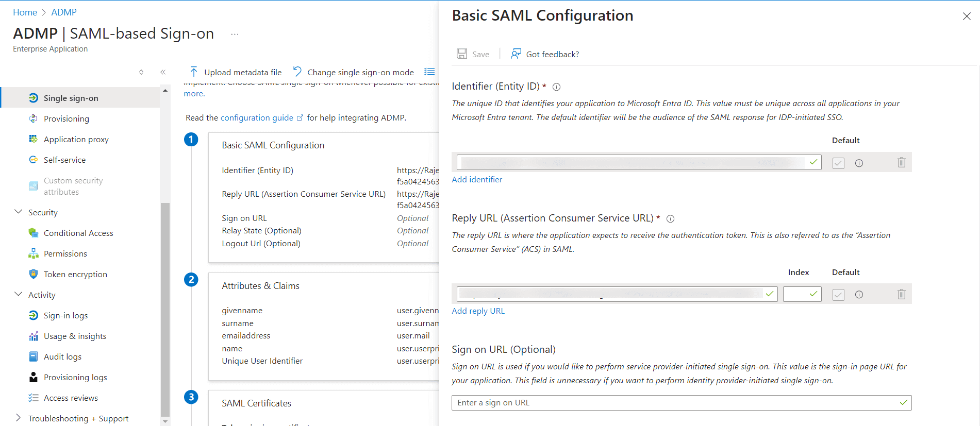The height and width of the screenshot is (426, 980).
Task: Open Conditional Access page
Action: tap(78, 233)
